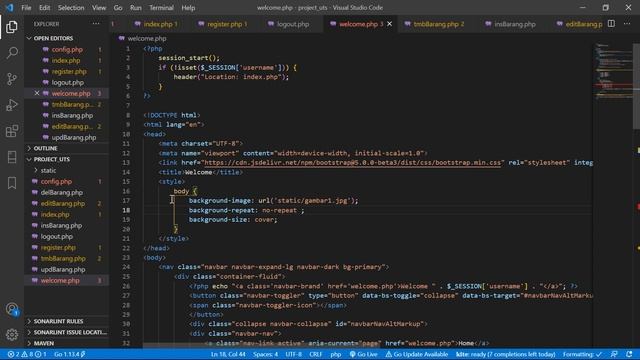
Task: Open the Help menu
Action: [188, 8]
